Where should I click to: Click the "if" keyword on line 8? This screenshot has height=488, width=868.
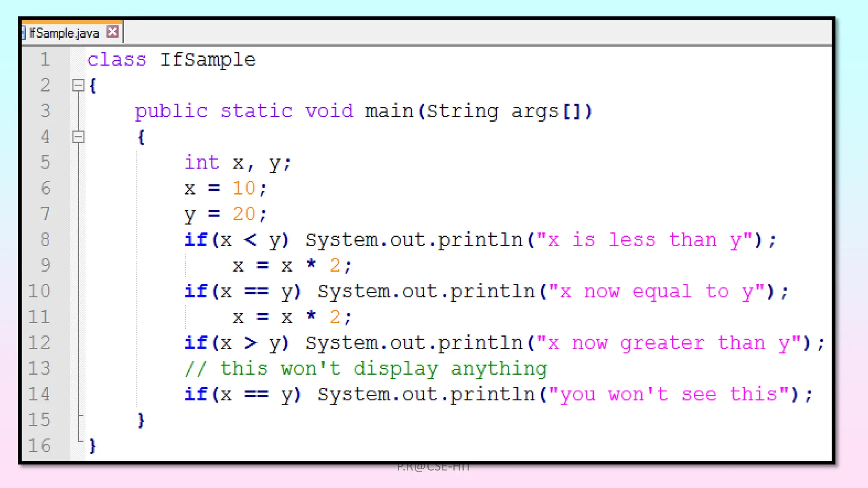(x=196, y=240)
